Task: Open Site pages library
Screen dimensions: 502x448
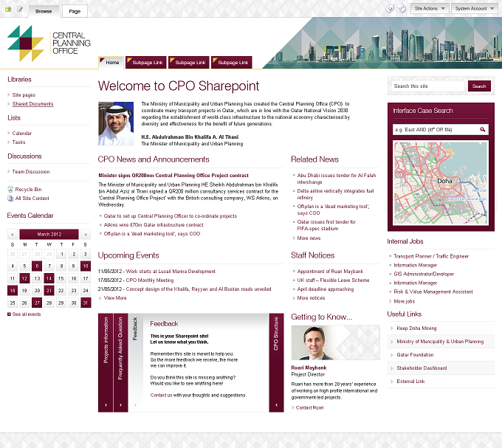Action: click(x=24, y=95)
